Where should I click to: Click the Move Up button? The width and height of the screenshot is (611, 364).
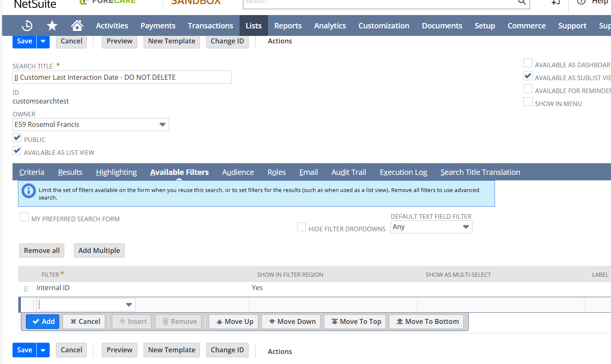234,321
